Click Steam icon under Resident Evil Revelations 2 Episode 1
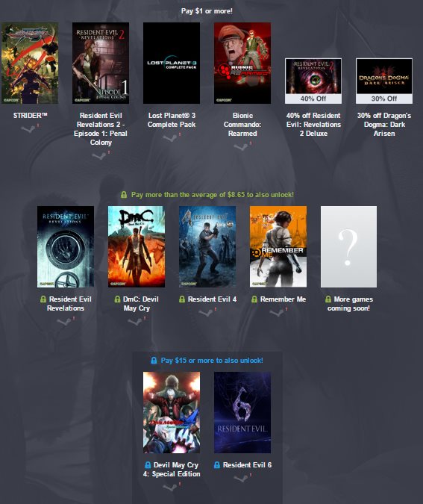The image size is (423, 504). click(x=99, y=156)
